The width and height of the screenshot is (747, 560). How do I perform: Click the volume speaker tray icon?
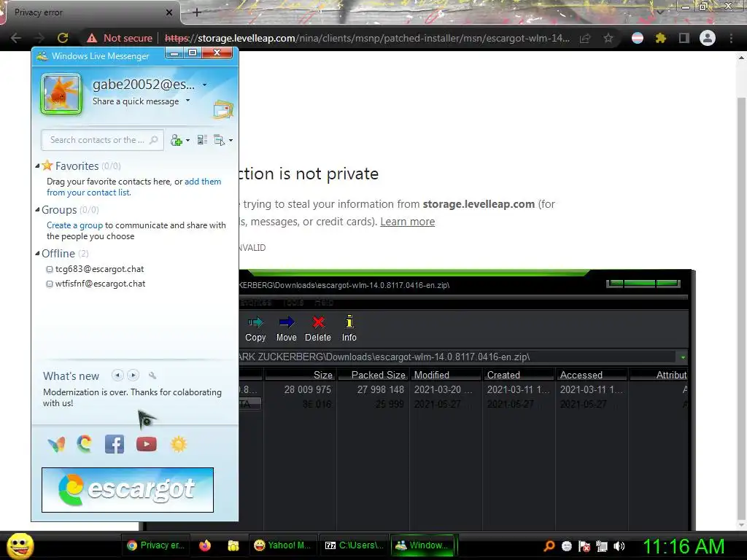(x=619, y=546)
